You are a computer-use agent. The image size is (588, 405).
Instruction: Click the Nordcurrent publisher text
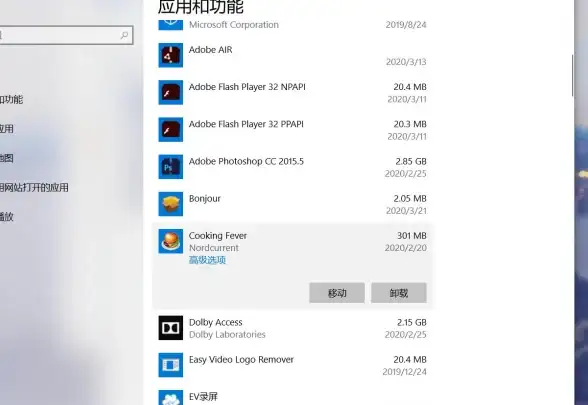(214, 248)
